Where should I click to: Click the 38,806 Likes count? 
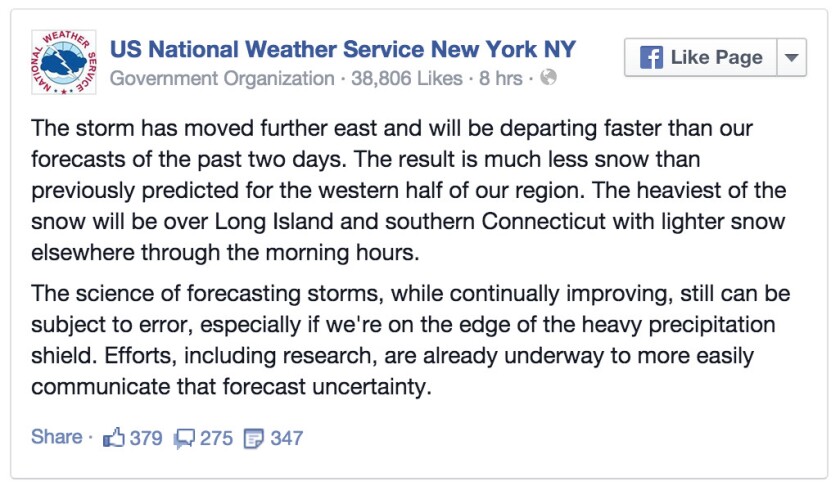[x=407, y=78]
